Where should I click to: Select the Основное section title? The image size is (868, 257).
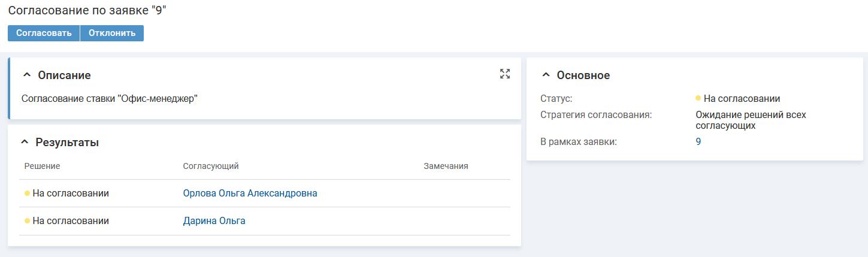click(583, 75)
